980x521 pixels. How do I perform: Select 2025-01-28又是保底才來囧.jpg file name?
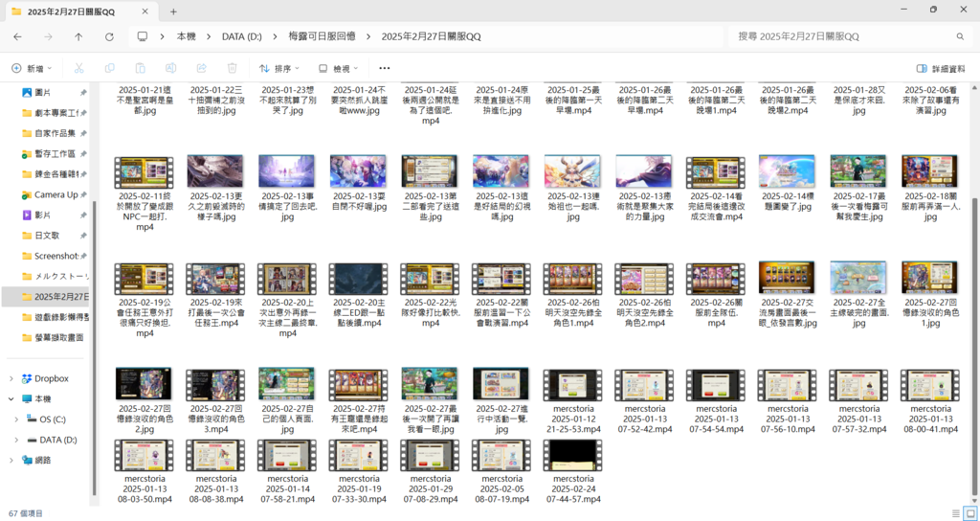click(858, 100)
